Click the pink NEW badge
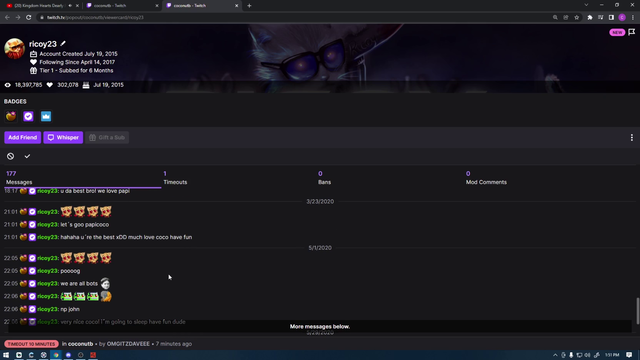The height and width of the screenshot is (360, 640). click(x=617, y=32)
